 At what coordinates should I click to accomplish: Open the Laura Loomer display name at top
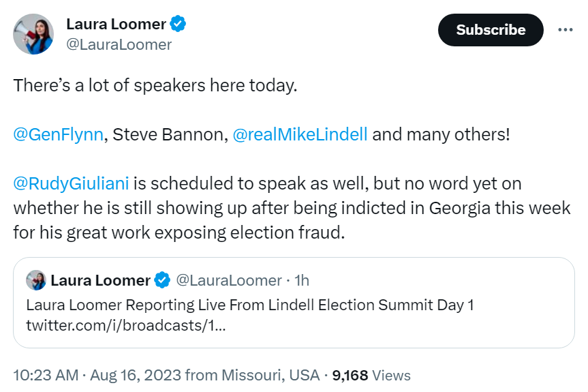tap(117, 24)
